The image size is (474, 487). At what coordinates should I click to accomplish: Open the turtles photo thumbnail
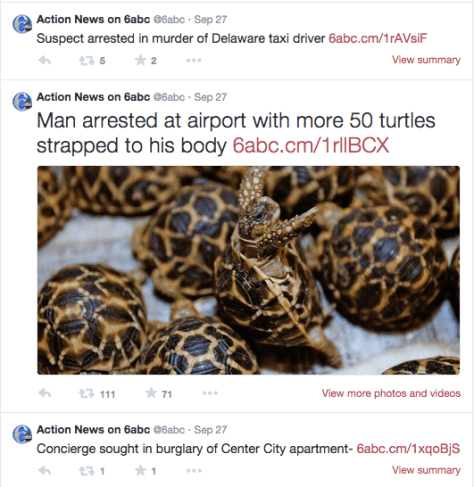coord(248,270)
